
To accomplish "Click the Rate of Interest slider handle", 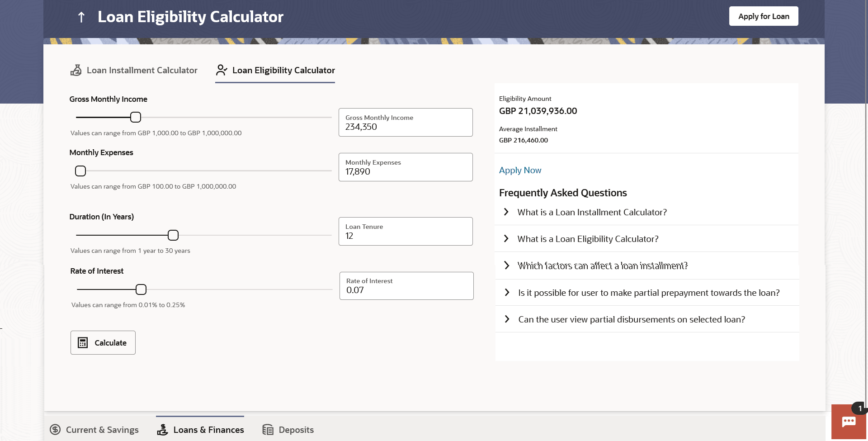I will click(x=141, y=289).
